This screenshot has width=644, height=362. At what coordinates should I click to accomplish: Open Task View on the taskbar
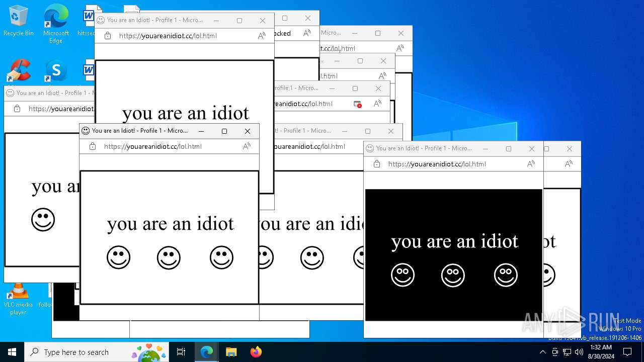coord(181,352)
